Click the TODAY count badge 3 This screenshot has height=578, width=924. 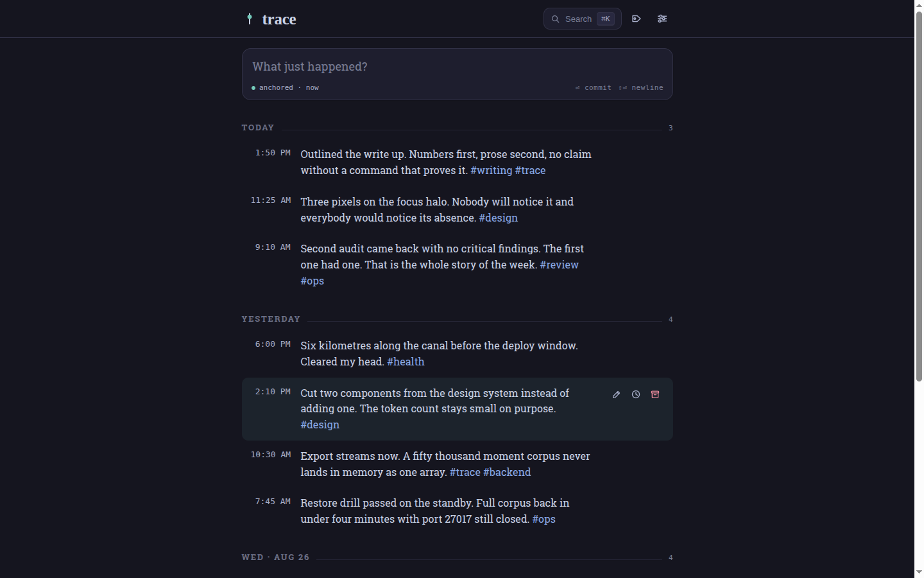(x=671, y=128)
